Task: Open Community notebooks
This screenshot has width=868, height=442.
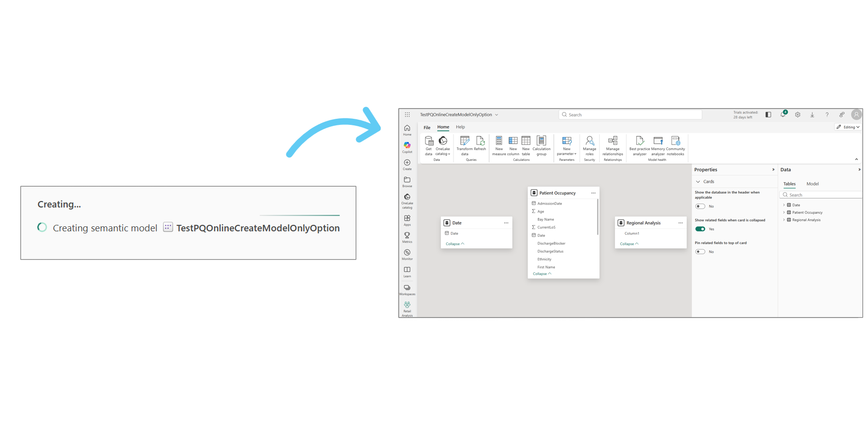Action: click(675, 146)
